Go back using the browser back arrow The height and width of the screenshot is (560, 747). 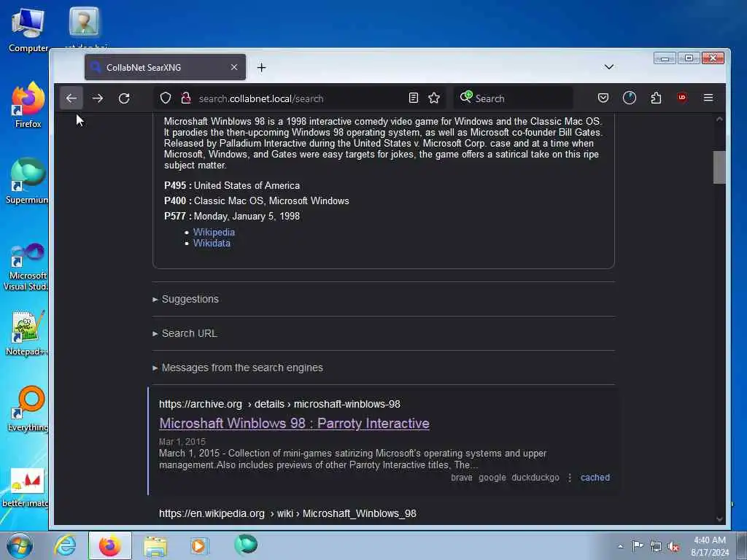[x=71, y=98]
